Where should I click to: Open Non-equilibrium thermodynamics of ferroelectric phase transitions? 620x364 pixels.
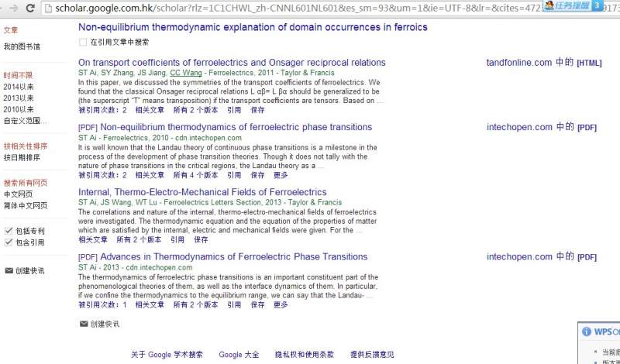pos(236,127)
